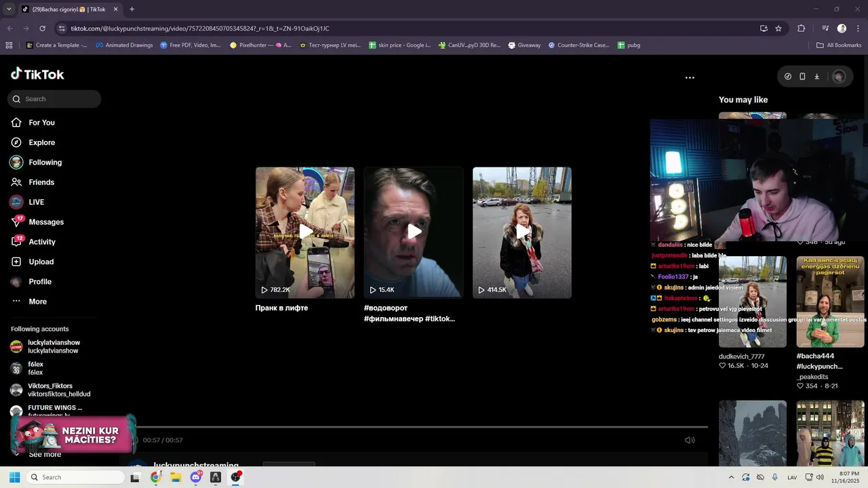Open Chrome extensions puzzle icon
This screenshot has height=488, width=868.
click(x=802, y=28)
